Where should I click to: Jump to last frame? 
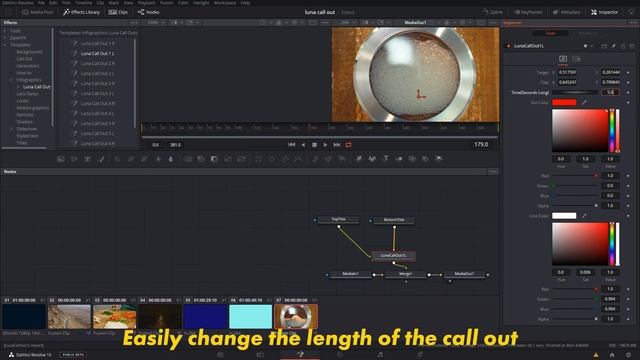[x=337, y=145]
